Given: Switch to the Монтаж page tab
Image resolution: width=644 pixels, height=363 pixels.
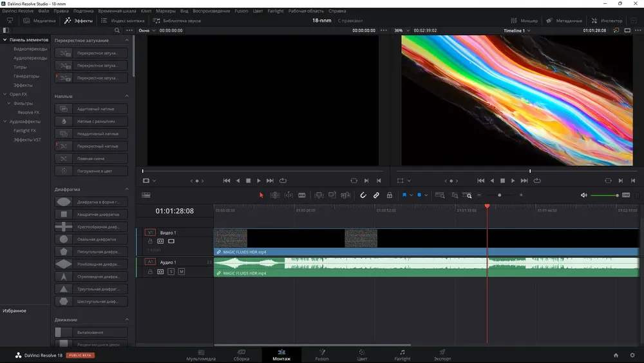Looking at the screenshot, I should (281, 355).
